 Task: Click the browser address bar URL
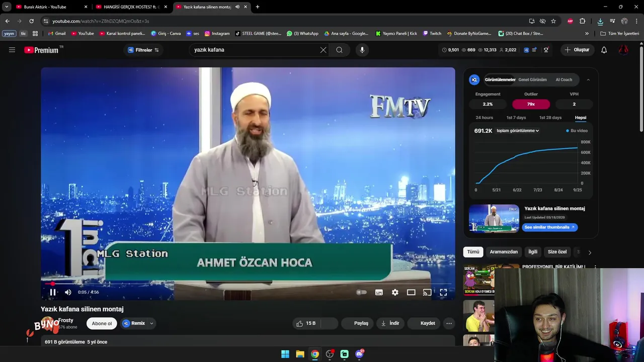(x=101, y=21)
